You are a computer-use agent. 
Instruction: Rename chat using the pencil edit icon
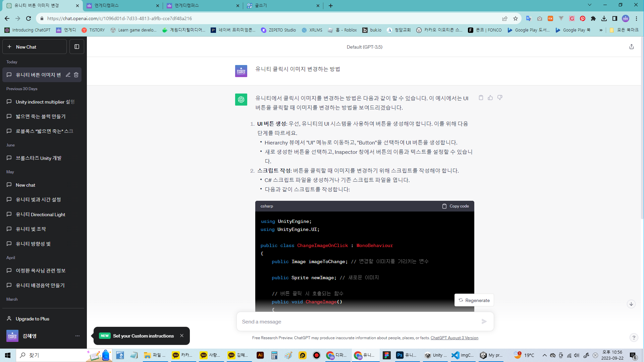pyautogui.click(x=68, y=75)
